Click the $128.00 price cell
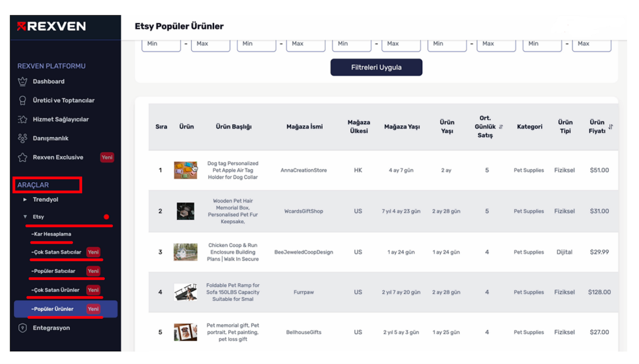 (600, 292)
